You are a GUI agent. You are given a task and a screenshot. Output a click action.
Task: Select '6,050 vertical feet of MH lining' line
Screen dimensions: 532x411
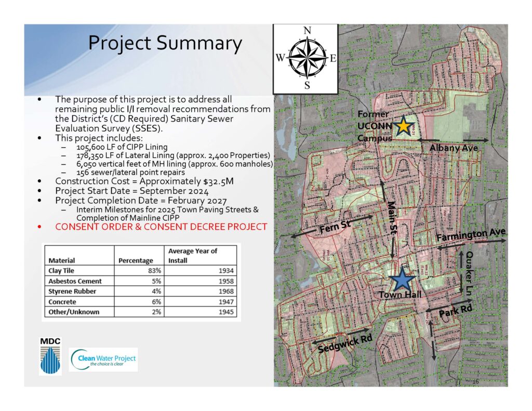(175, 164)
